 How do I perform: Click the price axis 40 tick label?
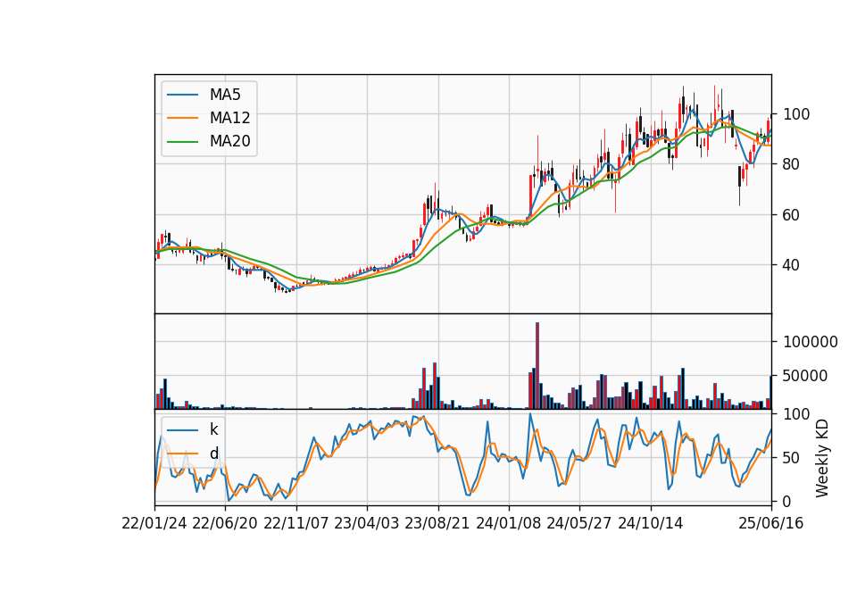(x=791, y=265)
